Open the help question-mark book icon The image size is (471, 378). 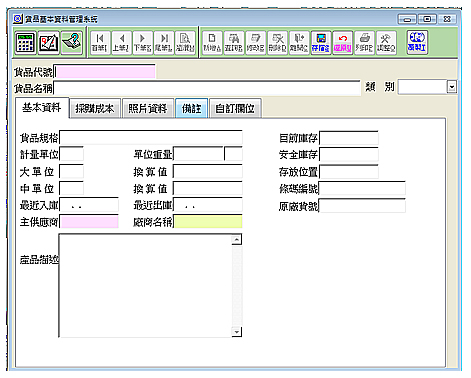coord(72,42)
